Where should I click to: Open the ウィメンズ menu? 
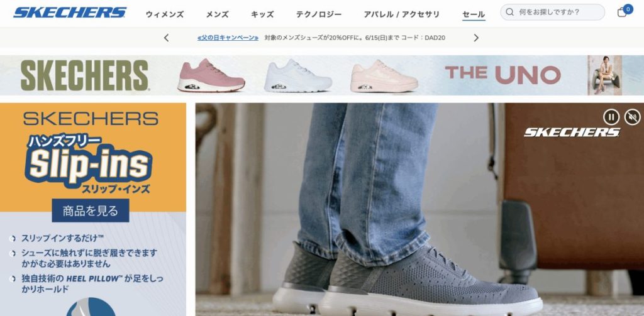click(x=165, y=14)
